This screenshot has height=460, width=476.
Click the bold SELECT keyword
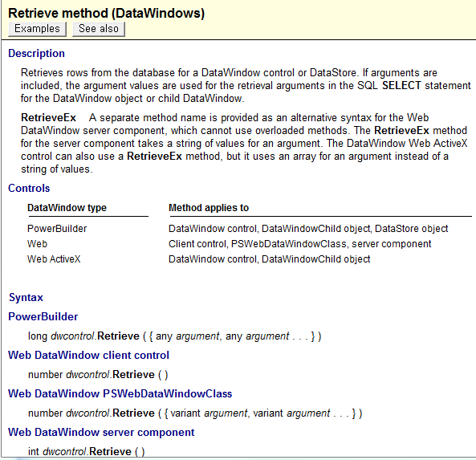click(x=401, y=85)
